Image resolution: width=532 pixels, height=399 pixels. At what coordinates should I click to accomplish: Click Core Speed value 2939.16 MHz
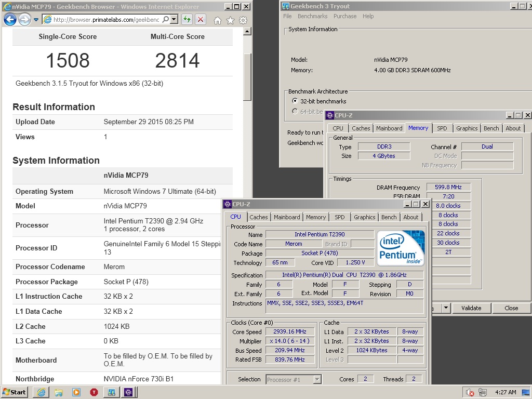pos(290,332)
